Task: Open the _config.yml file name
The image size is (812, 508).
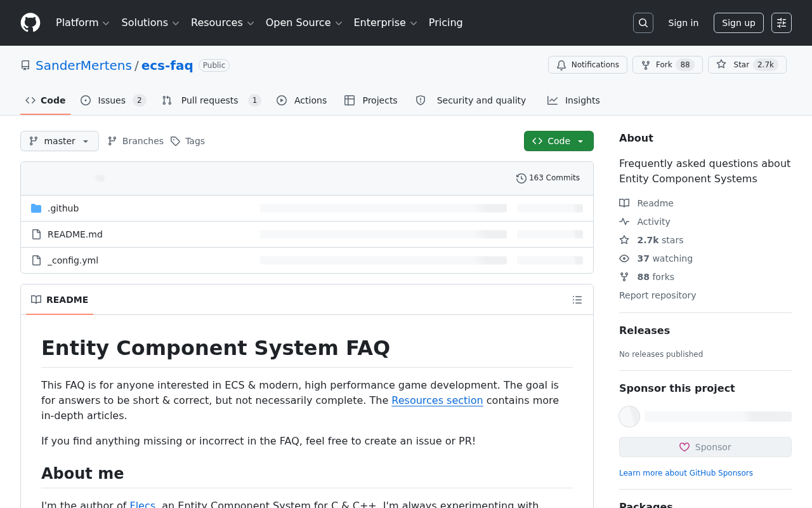Action: [73, 260]
